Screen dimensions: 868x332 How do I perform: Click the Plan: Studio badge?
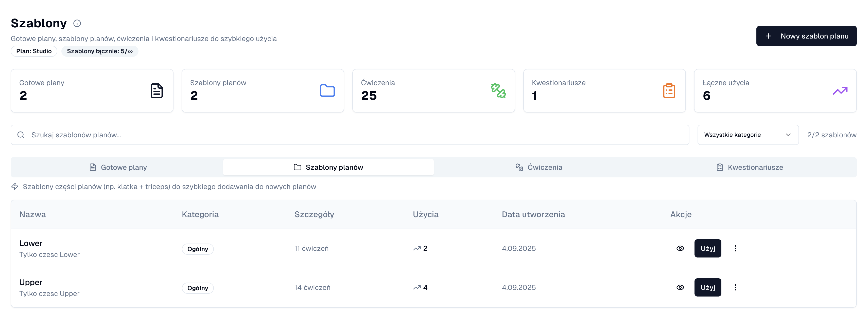pos(34,51)
